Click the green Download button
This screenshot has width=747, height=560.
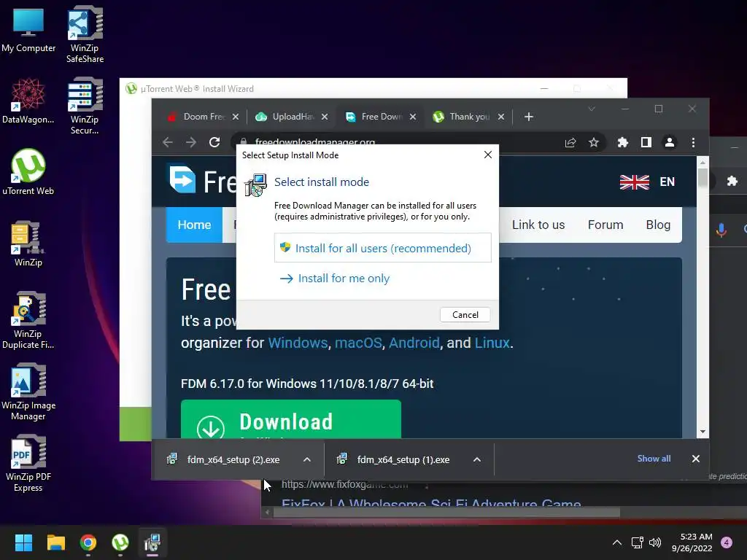tap(291, 419)
